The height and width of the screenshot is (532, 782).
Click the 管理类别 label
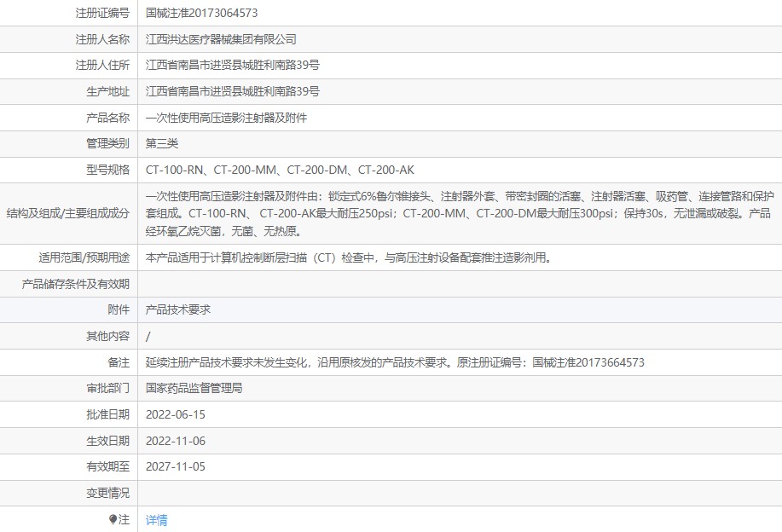[x=107, y=143]
